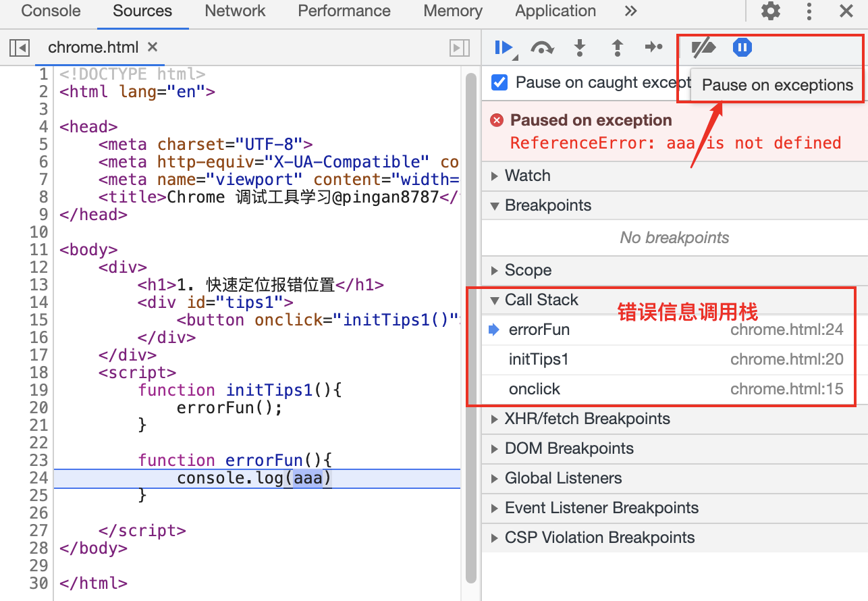Show the file navigator sidebar

coord(20,47)
